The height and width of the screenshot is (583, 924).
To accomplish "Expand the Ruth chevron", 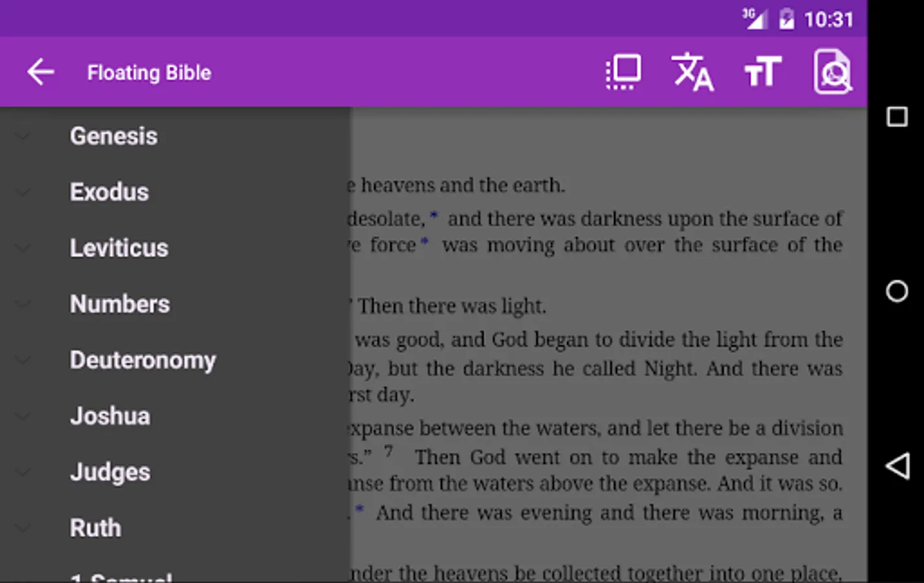I will tap(23, 529).
